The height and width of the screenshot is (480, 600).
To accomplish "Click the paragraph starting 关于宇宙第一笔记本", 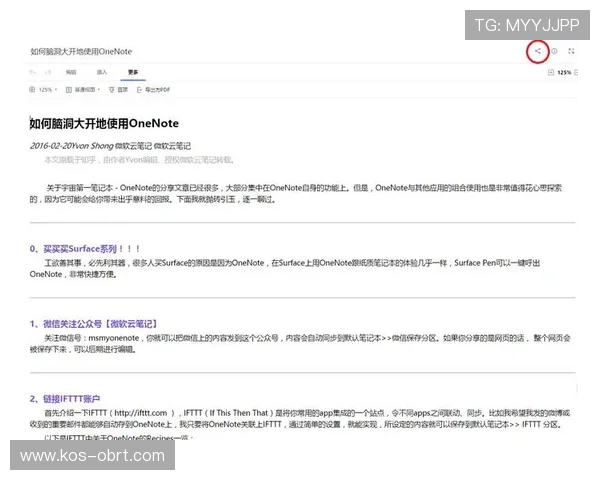I will click(295, 194).
